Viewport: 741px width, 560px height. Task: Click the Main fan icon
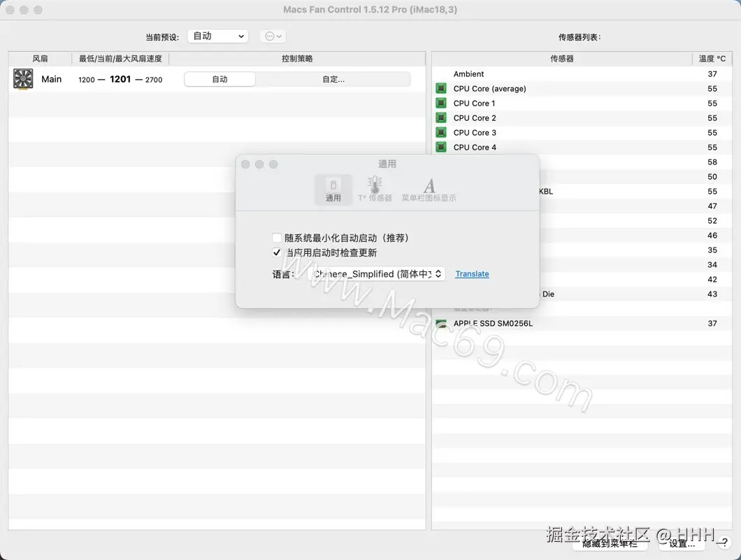point(23,79)
